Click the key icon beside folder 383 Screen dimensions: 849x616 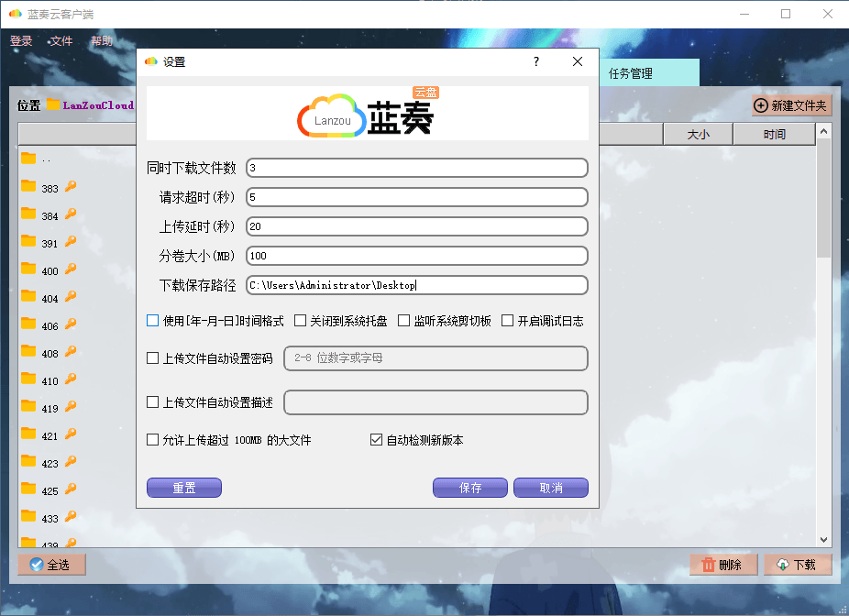71,186
